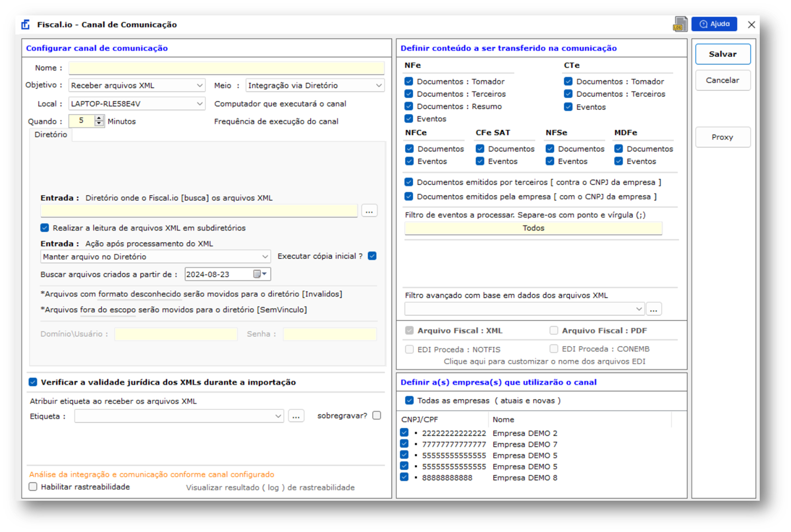Screen dimensions: 791x532
Task: Open calendar picker for Buscar arquivos date
Action: pyautogui.click(x=260, y=274)
